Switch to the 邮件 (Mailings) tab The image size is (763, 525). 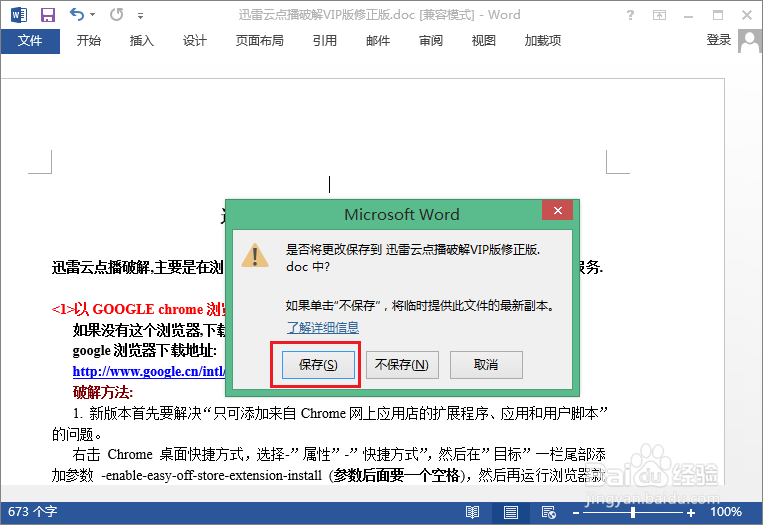pos(378,41)
